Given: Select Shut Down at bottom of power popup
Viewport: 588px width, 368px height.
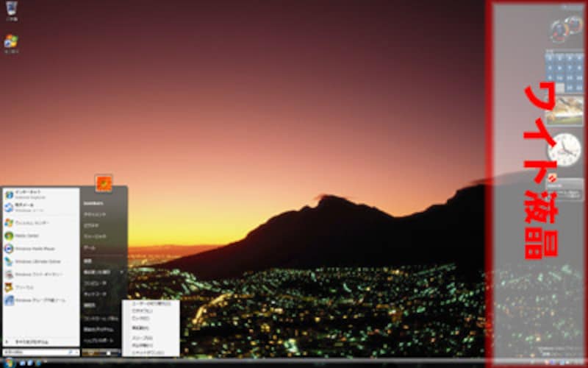Looking at the screenshot, I should [x=151, y=353].
